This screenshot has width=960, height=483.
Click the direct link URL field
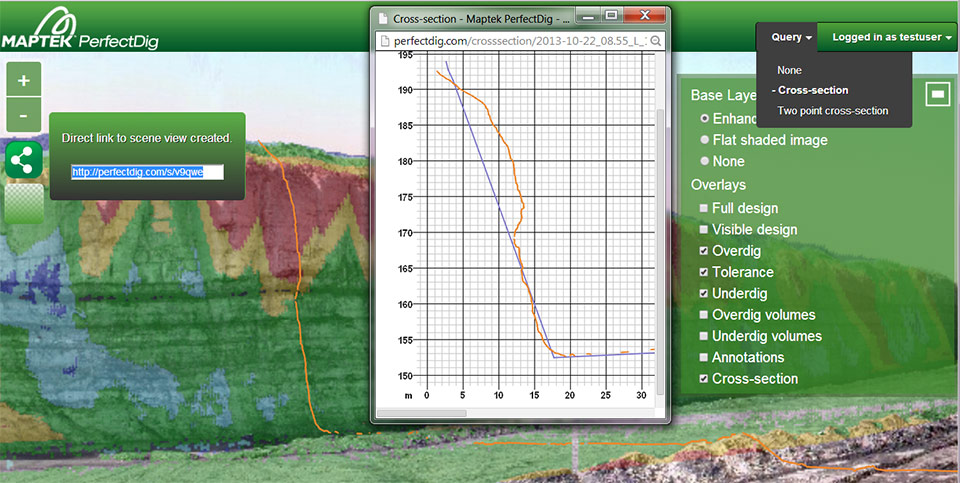[x=147, y=173]
